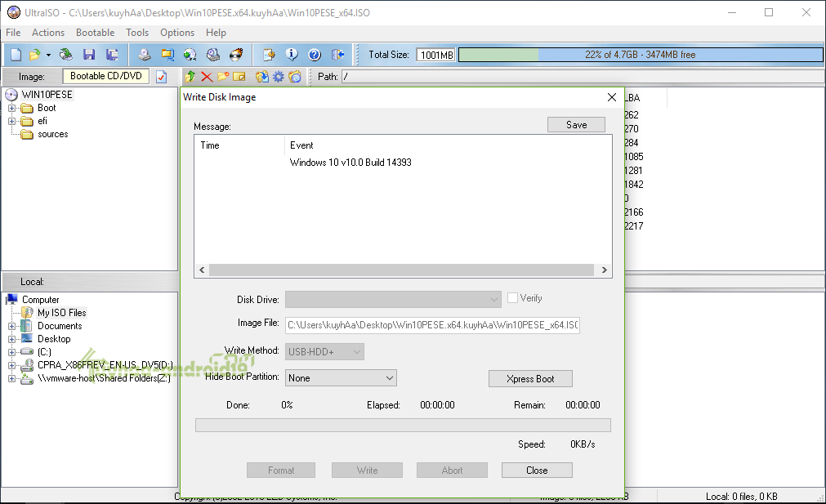This screenshot has height=504, width=826.
Task: Click the WIN10PESE disc icon in tree
Action: (x=11, y=95)
